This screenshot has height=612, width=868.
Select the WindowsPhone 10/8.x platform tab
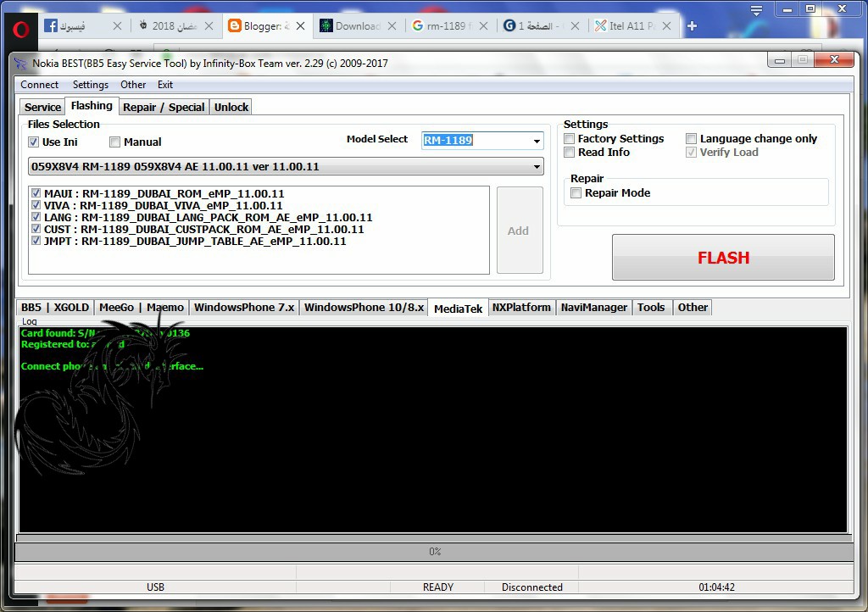(x=364, y=308)
